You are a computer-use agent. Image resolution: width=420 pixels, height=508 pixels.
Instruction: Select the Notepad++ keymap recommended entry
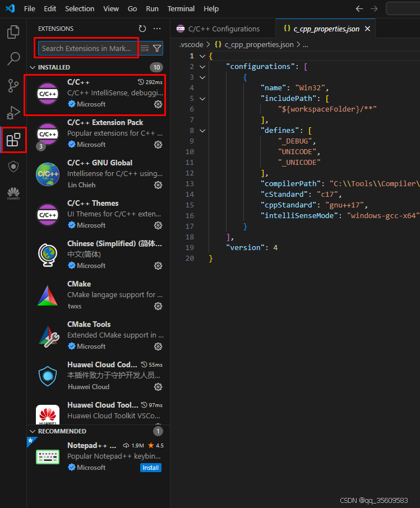98,456
